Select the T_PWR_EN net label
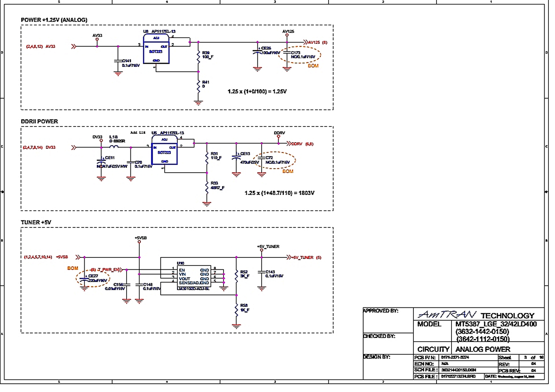This screenshot has height=392, width=555. (x=108, y=270)
